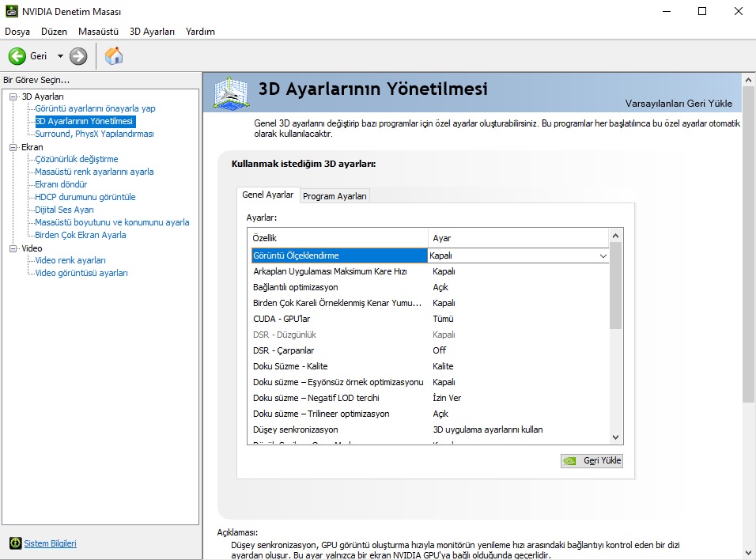The height and width of the screenshot is (560, 756).
Task: Select Doku süzme Negatif LOD tercihi row
Action: tap(430, 399)
